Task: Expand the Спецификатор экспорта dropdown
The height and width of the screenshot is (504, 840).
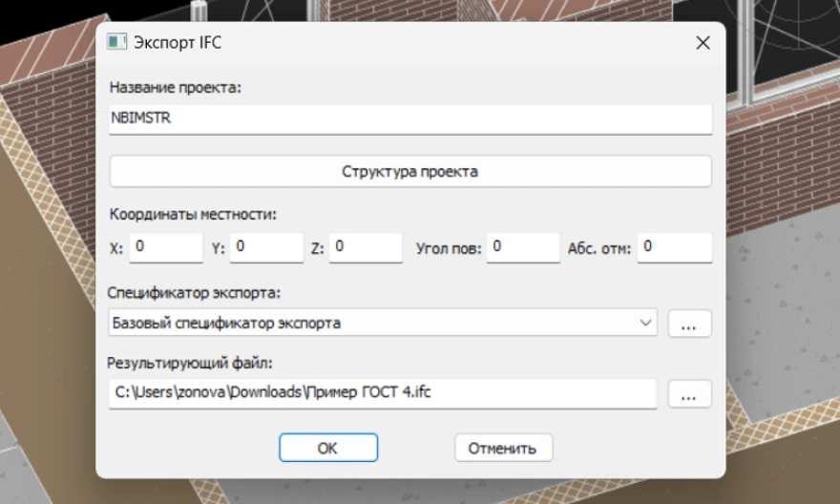Action: pyautogui.click(x=646, y=324)
